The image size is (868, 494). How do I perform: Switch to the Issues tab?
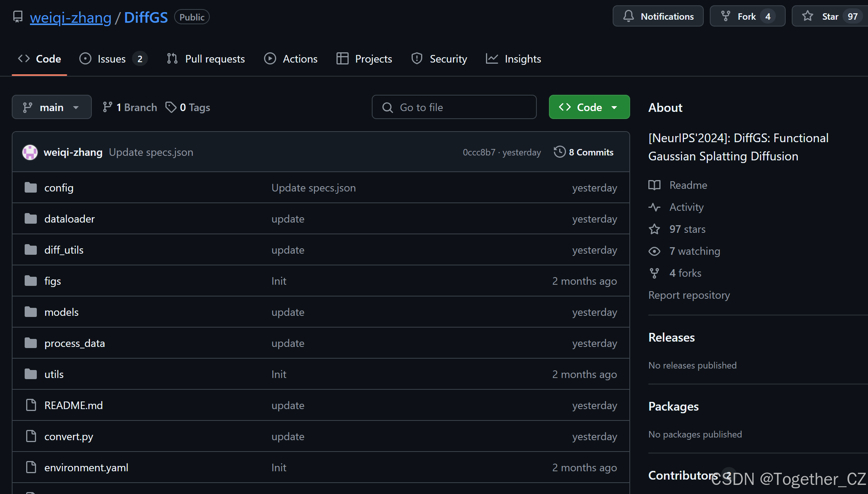click(112, 59)
